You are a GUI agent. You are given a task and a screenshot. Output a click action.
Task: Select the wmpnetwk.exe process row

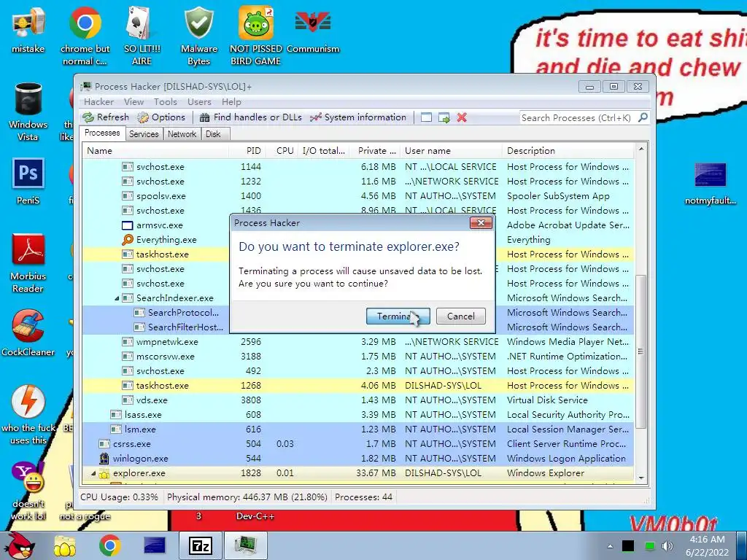tap(358, 342)
